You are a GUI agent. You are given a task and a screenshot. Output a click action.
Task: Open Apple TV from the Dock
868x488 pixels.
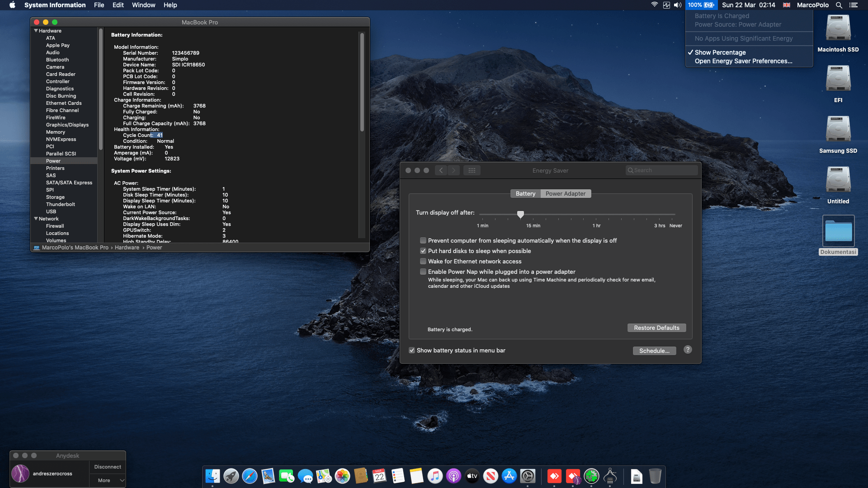[472, 476]
